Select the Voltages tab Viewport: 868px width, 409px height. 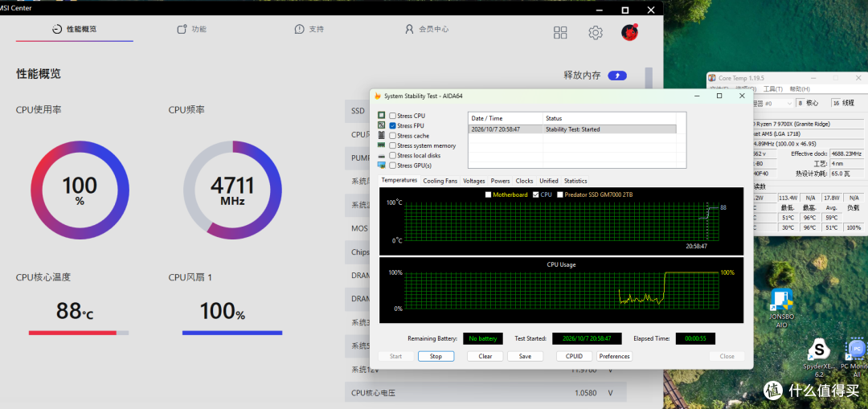pyautogui.click(x=474, y=181)
